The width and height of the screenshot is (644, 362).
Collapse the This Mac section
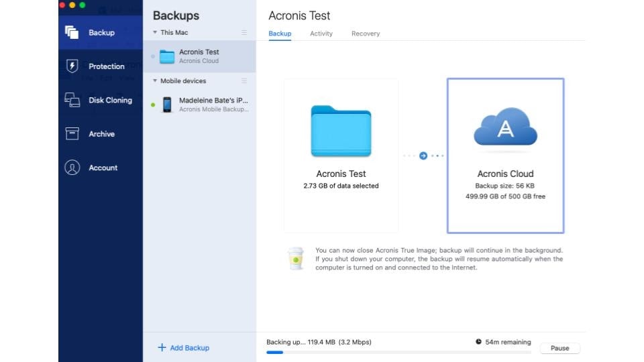155,32
